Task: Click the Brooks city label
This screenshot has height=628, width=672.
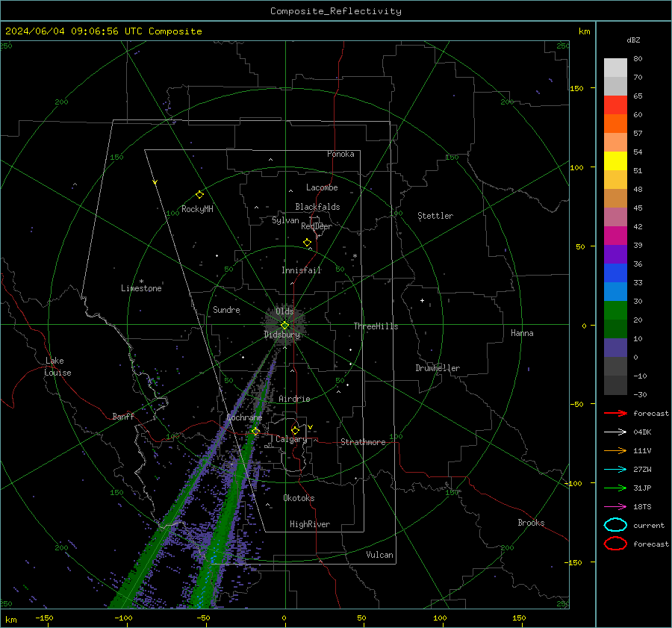Action: [531, 523]
